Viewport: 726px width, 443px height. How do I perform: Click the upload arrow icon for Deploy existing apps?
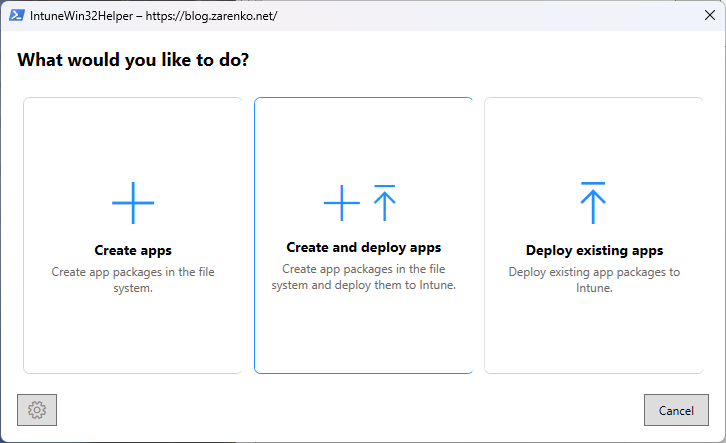point(593,203)
